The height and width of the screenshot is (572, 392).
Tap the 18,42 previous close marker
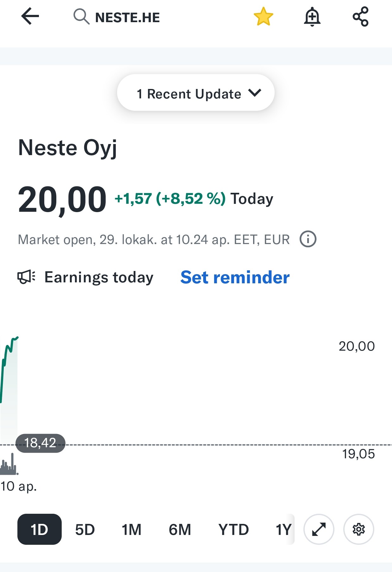(40, 443)
